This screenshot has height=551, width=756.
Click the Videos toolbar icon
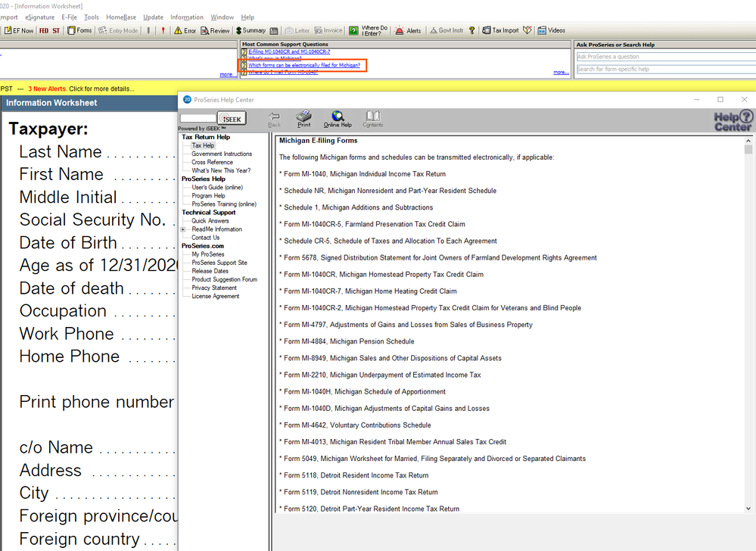click(x=551, y=31)
